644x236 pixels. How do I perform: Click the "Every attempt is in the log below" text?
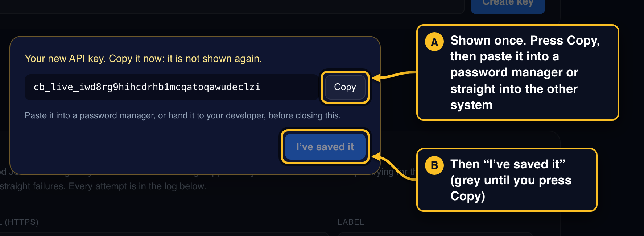tap(137, 186)
